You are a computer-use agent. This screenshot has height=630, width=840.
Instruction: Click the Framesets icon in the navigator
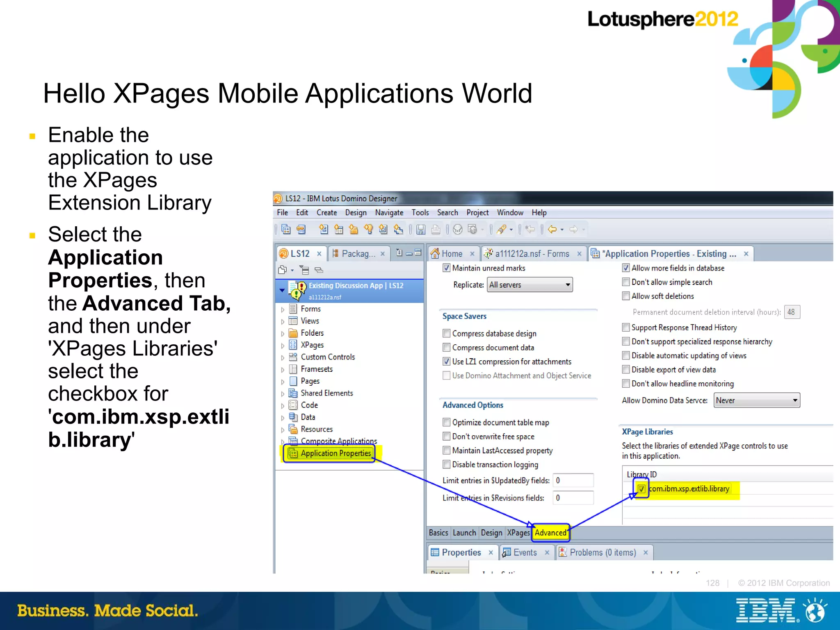point(293,369)
